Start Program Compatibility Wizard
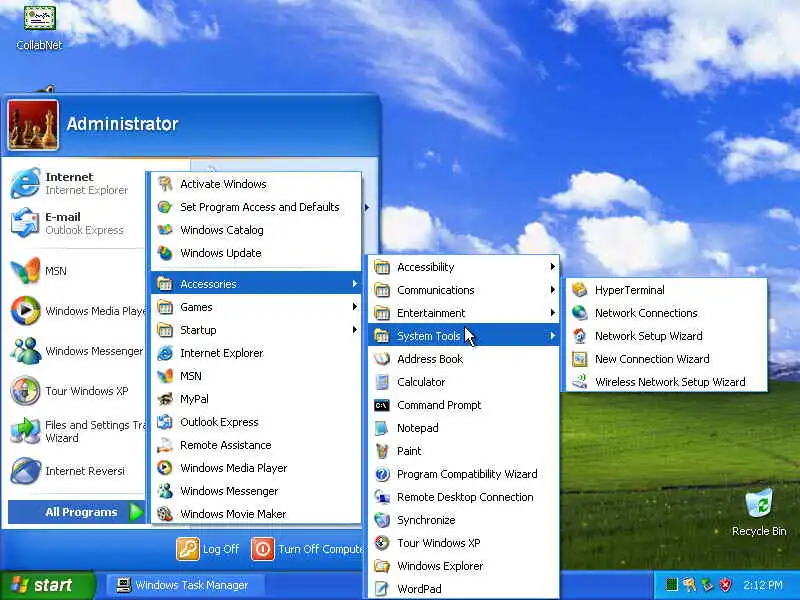Viewport: 800px width, 600px height. pos(464,474)
